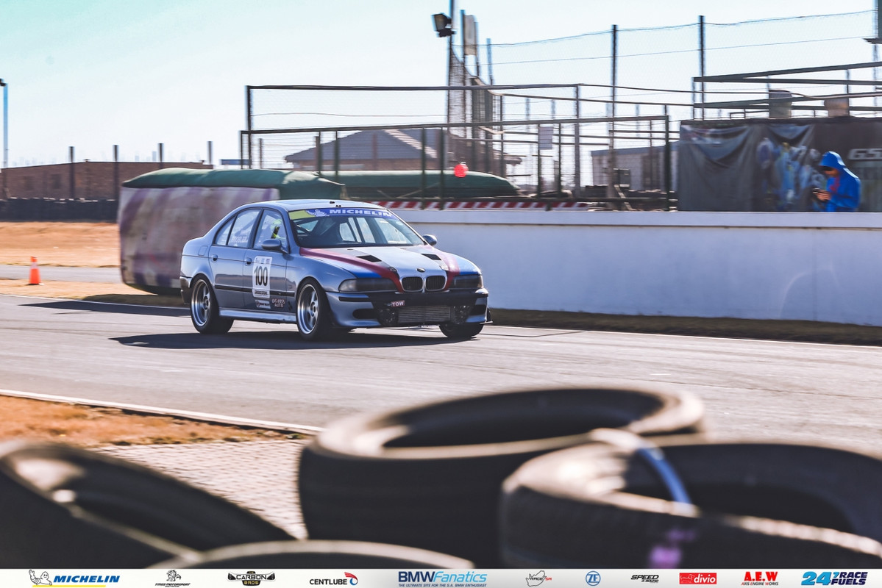This screenshot has width=882, height=588.
Task: Click the Speed & Sound logo
Action: (x=644, y=578)
